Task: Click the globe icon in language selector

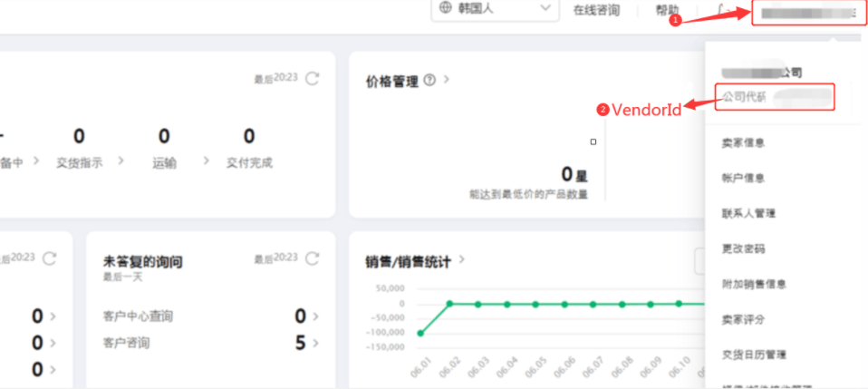Action: pyautogui.click(x=445, y=8)
